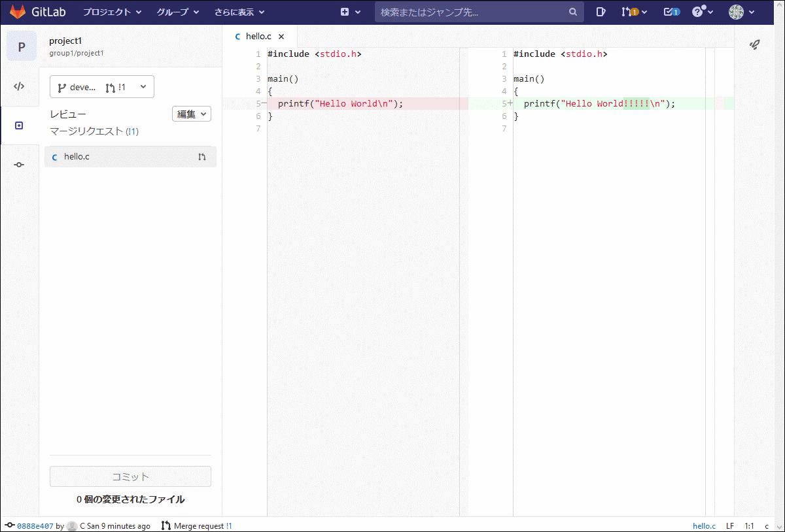
Task: Open the さらに表示 menu
Action: [x=239, y=12]
